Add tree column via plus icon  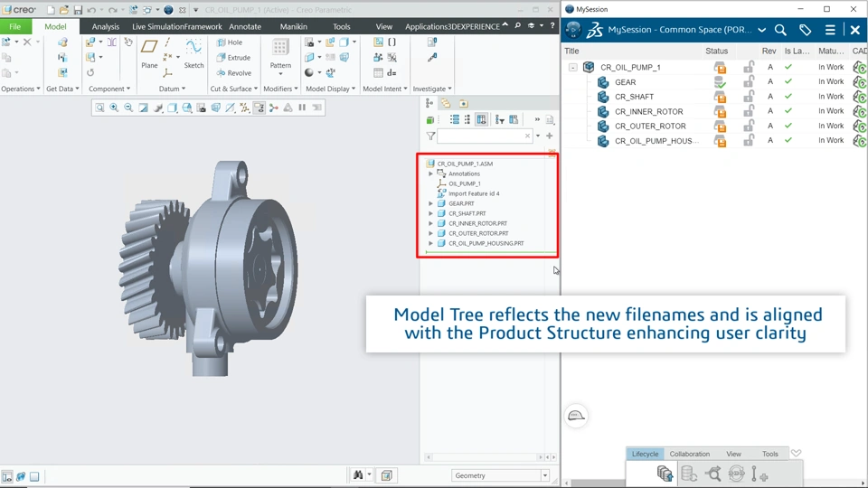550,136
